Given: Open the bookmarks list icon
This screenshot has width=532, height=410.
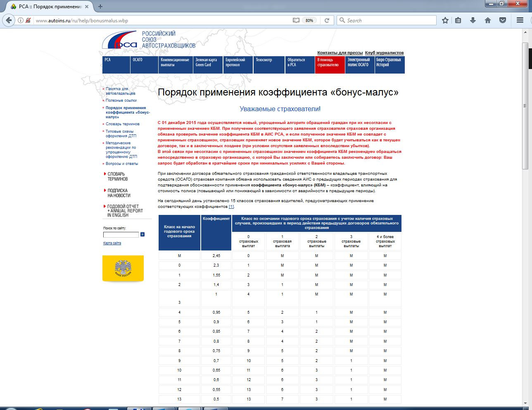Looking at the screenshot, I should pyautogui.click(x=458, y=20).
